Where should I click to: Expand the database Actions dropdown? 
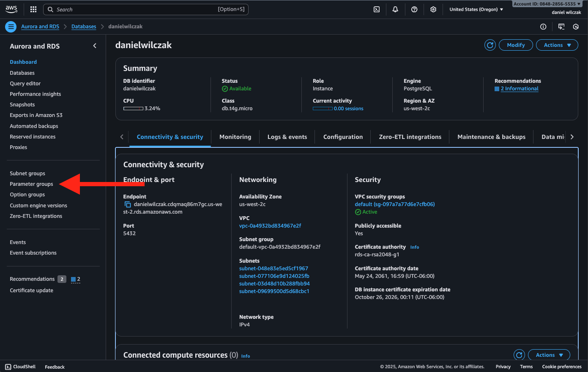(x=557, y=45)
